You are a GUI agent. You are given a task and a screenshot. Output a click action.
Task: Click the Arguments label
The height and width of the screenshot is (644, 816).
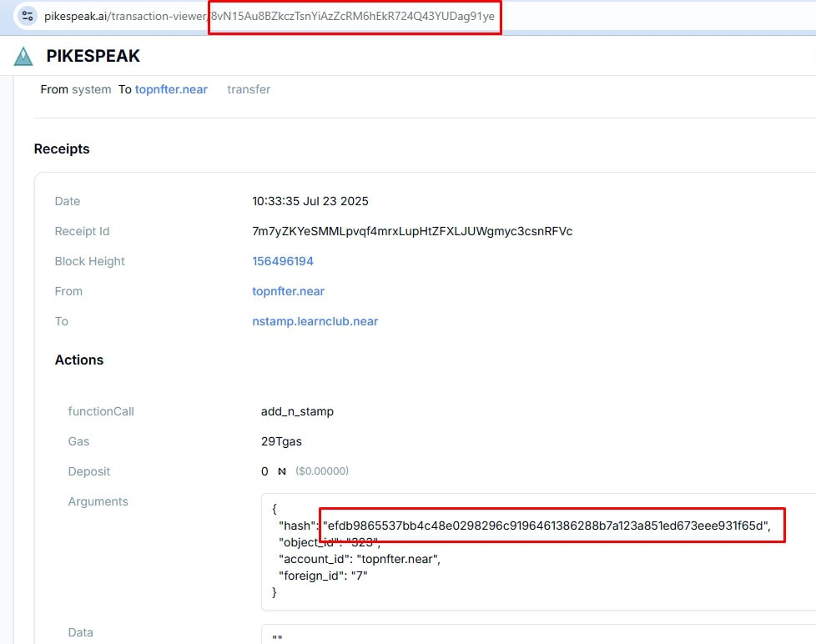[98, 501]
